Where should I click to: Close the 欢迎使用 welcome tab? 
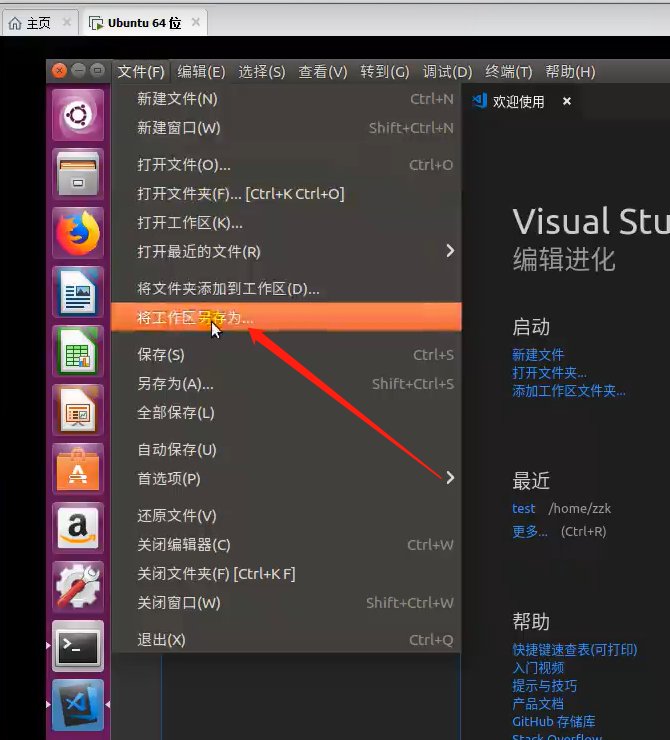tap(567, 101)
